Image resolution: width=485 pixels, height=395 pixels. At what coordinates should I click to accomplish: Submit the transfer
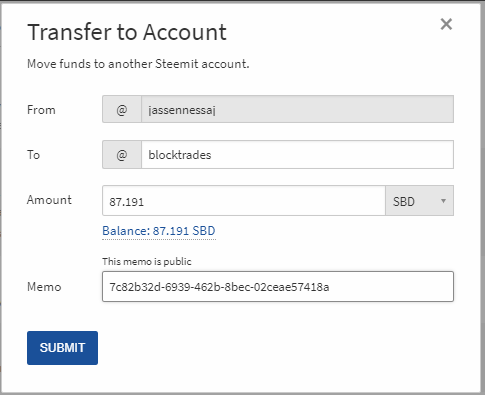[x=62, y=348]
